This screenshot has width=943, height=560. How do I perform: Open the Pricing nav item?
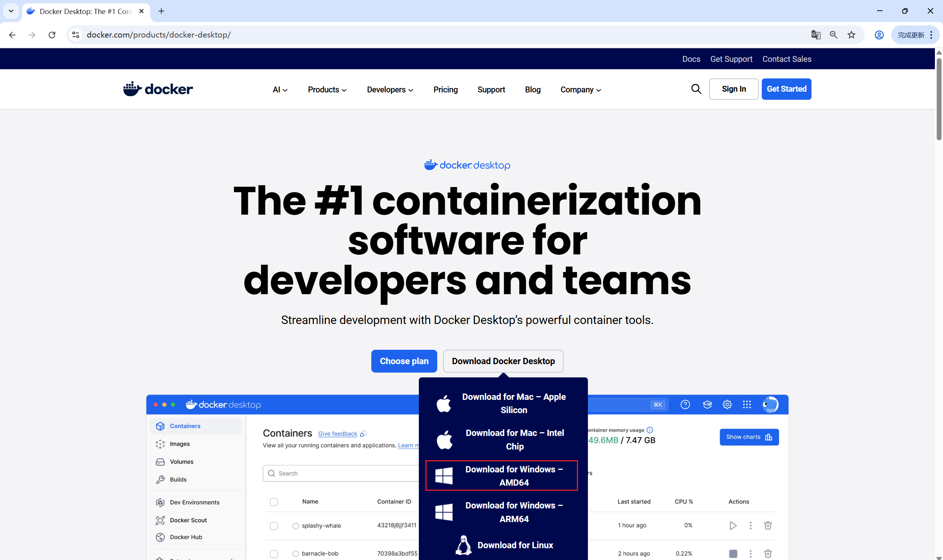pyautogui.click(x=445, y=90)
